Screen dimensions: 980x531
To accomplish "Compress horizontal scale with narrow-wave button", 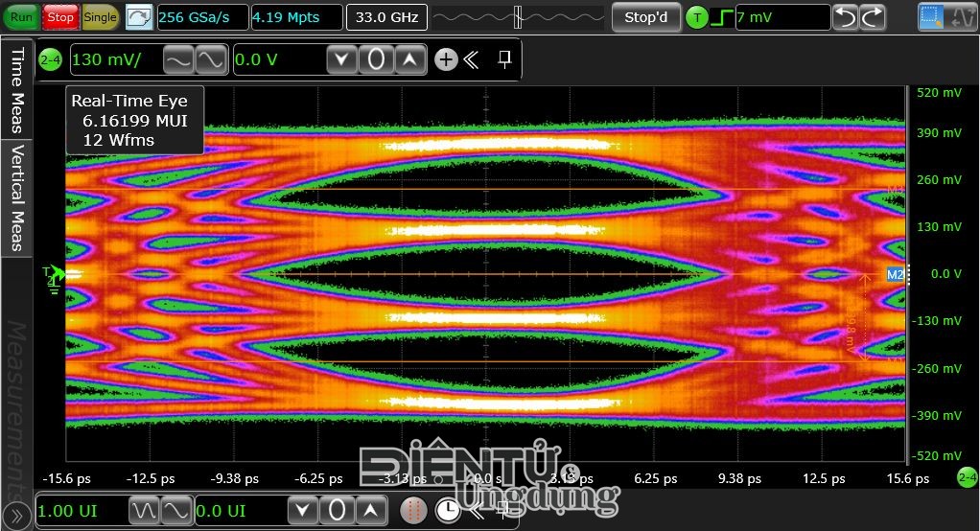I will tap(144, 511).
